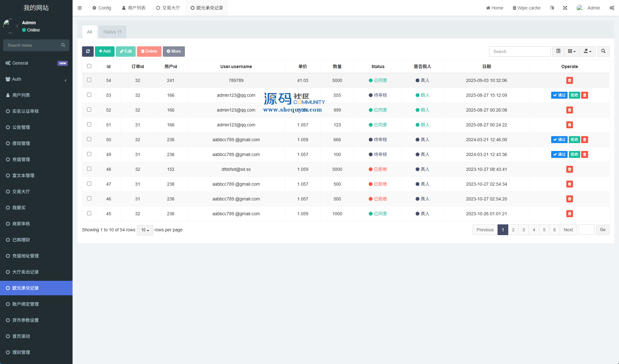Click the table Search input field
This screenshot has height=364, width=619.
(x=520, y=51)
